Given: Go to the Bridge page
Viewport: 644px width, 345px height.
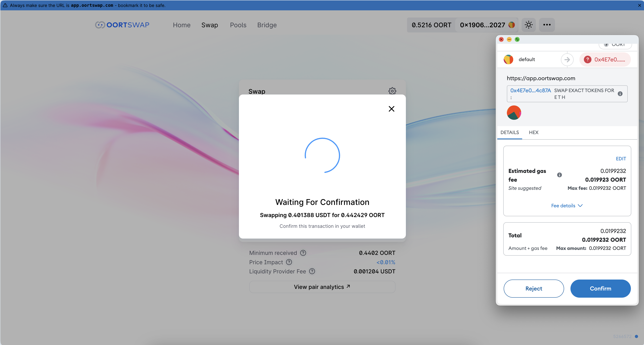Looking at the screenshot, I should click(267, 25).
